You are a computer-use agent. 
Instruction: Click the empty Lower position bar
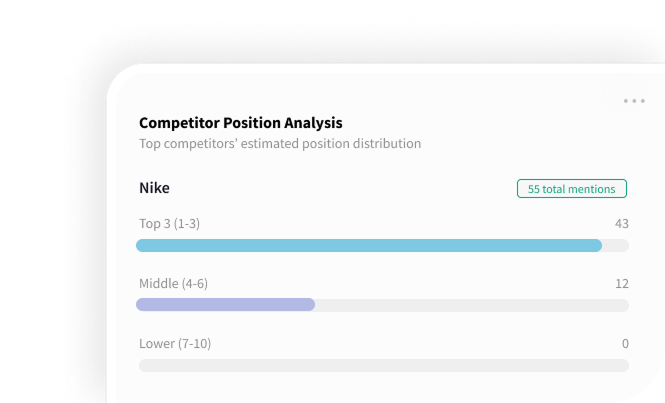(383, 365)
